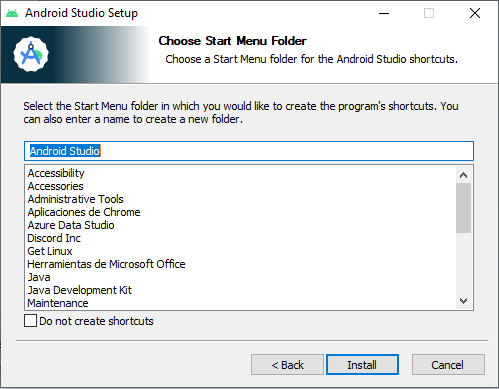This screenshot has width=499, height=389.
Task: Click the Android Studio logo in header
Action: (31, 54)
